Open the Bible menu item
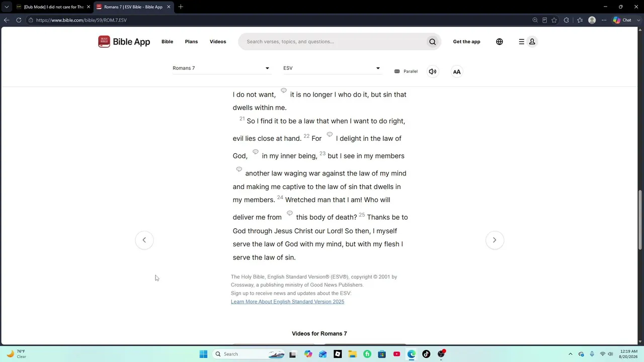 click(167, 42)
